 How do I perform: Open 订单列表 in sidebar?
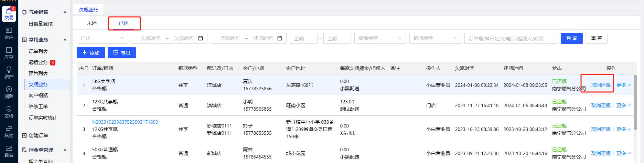[38, 51]
